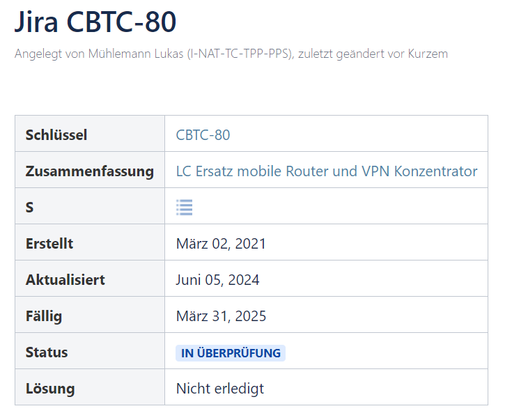This screenshot has width=512, height=420.
Task: Select the Schlüssel header cell
Action: [90, 134]
